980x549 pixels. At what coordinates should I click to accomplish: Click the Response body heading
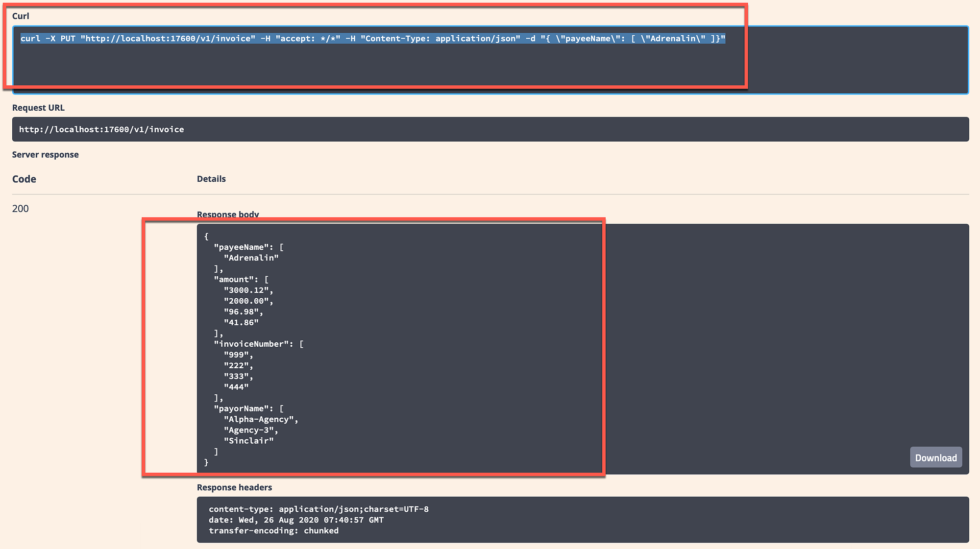228,215
